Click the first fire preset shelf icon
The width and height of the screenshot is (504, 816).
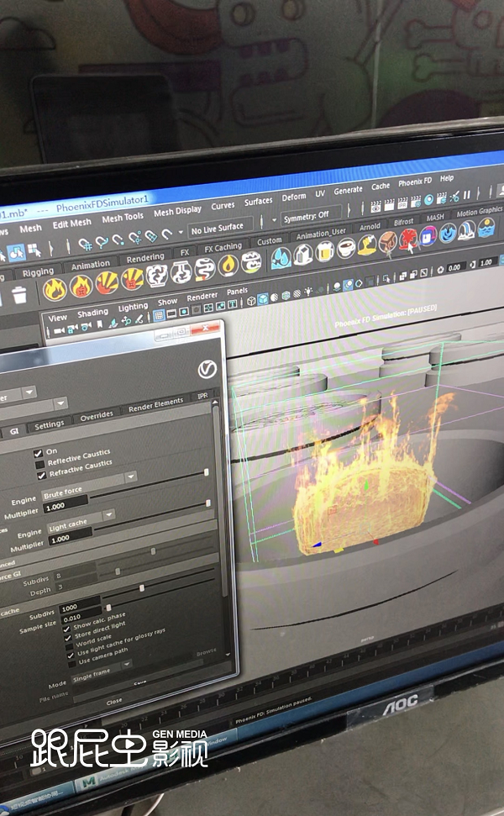(x=55, y=289)
